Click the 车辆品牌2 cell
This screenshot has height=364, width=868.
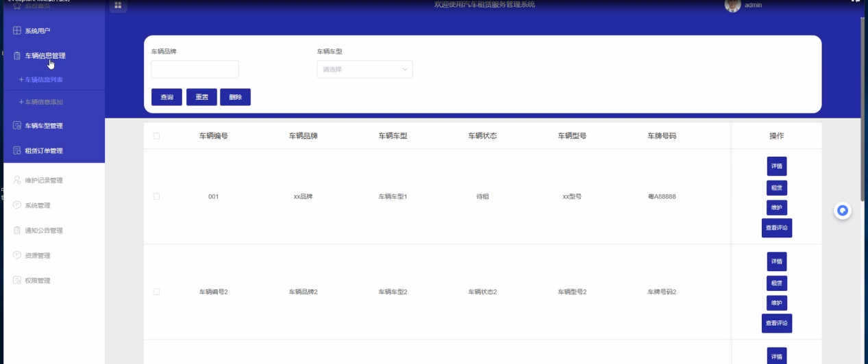pyautogui.click(x=303, y=292)
